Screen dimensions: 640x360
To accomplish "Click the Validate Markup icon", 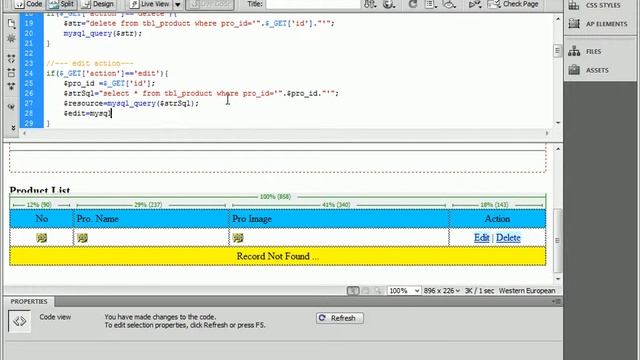I will click(x=474, y=4).
